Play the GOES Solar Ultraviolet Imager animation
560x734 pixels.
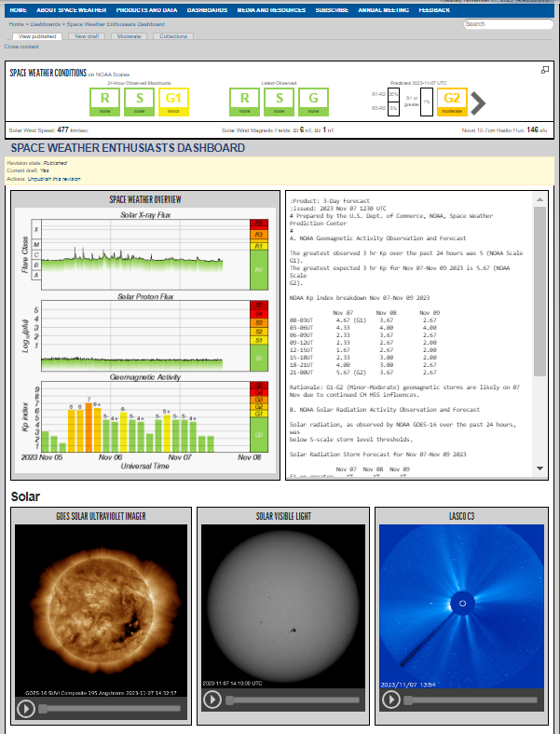26,708
